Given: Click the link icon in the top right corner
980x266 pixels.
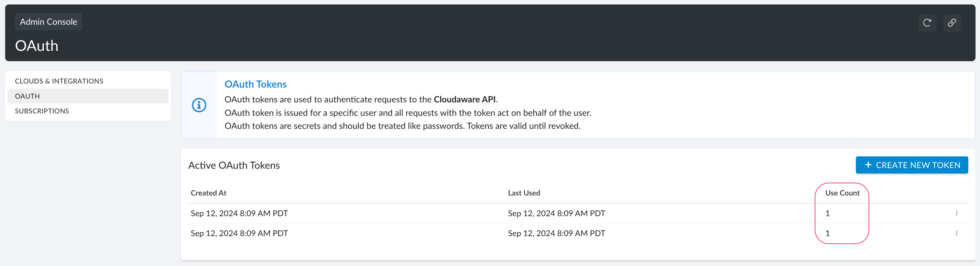Looking at the screenshot, I should [952, 23].
